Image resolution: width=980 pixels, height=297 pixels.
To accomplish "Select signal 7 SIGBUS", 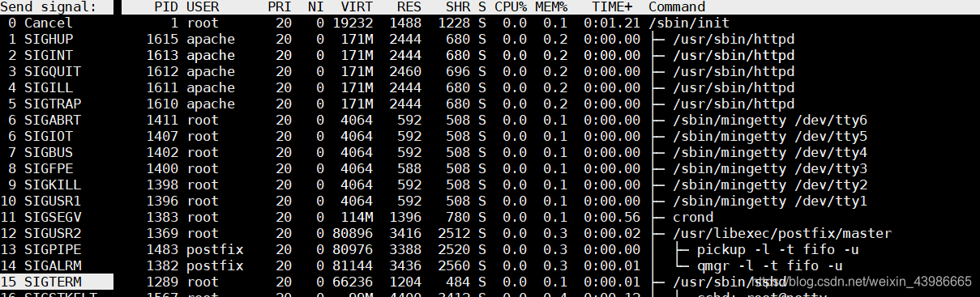I will [x=57, y=152].
